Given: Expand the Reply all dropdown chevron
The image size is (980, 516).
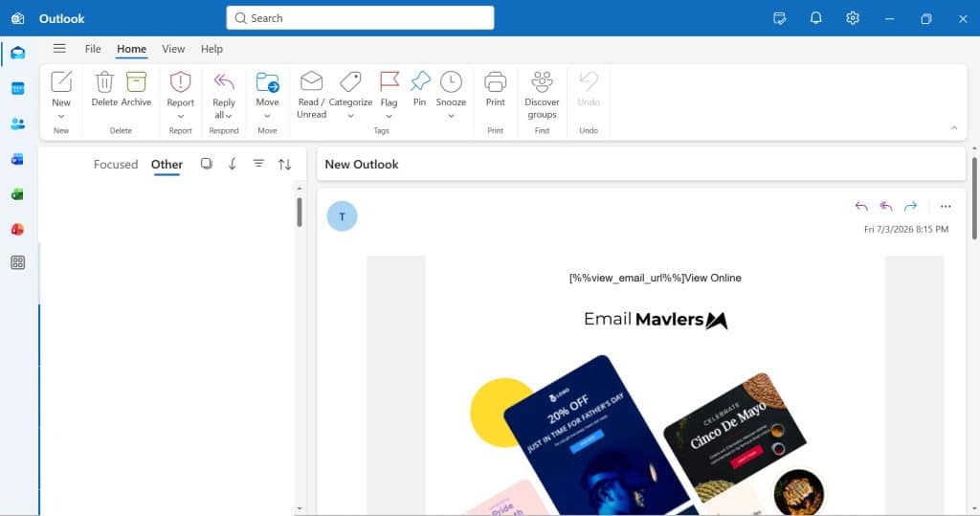Looking at the screenshot, I should (x=229, y=116).
